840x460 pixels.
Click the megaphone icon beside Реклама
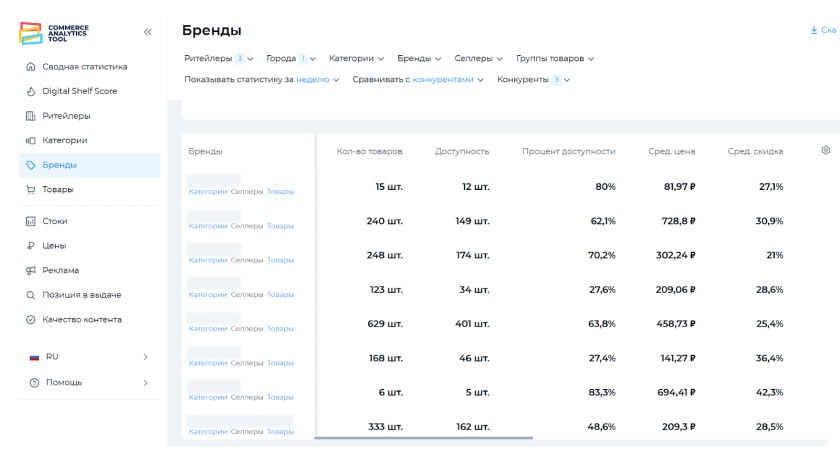point(31,270)
